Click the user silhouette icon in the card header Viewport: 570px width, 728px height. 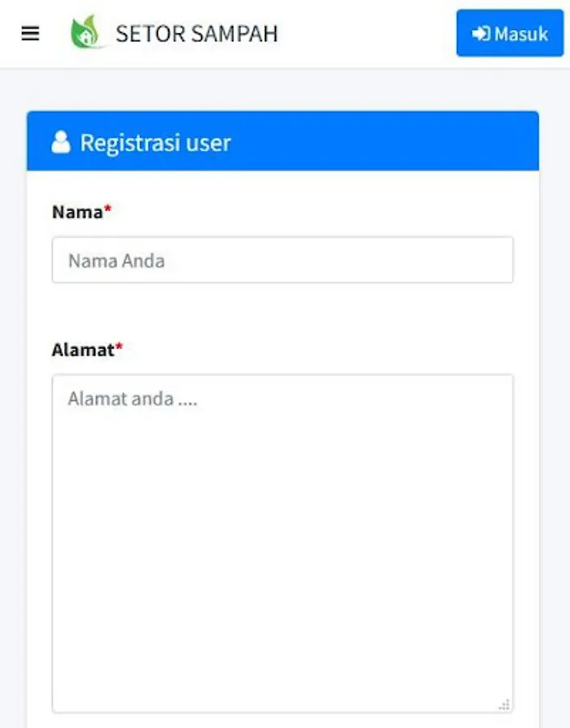pos(61,142)
